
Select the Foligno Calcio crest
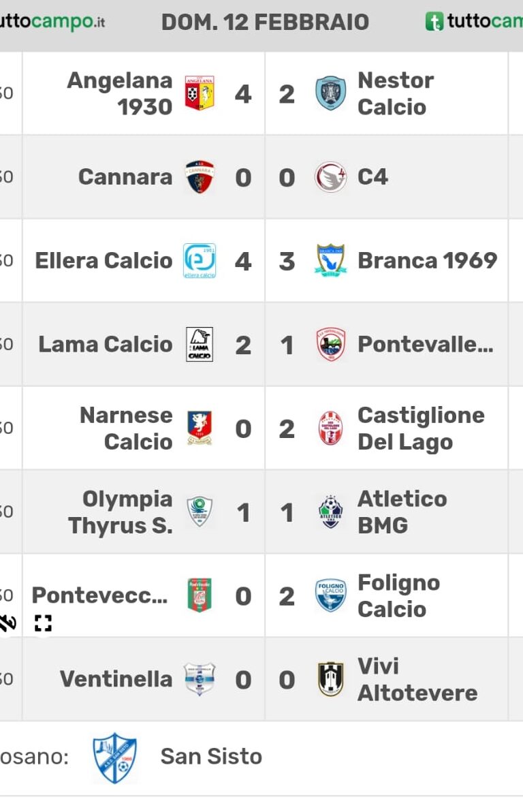pos(330,595)
